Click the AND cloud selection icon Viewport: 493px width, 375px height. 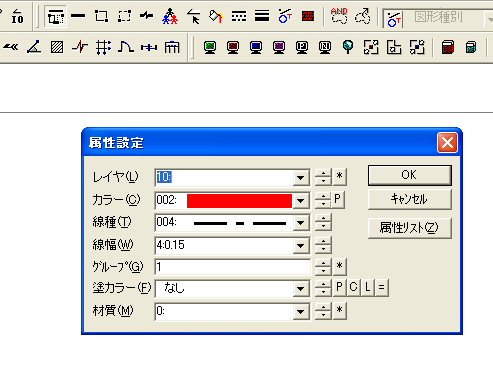point(339,16)
